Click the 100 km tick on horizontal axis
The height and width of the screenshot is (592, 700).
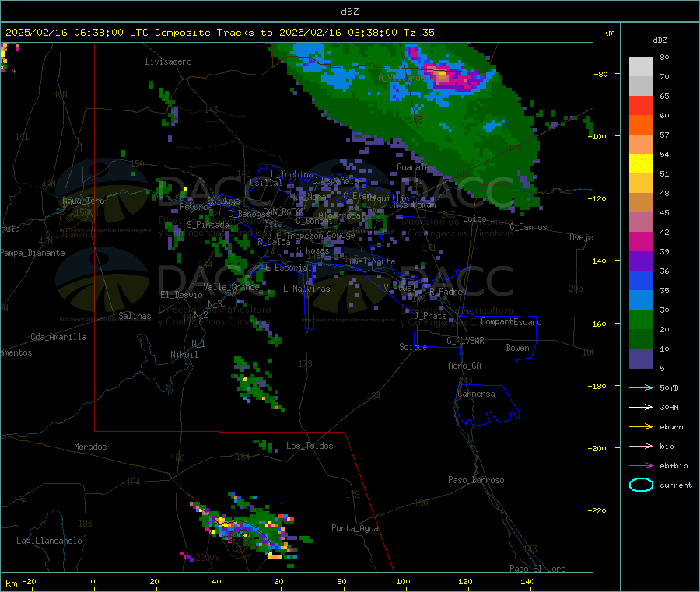pos(403,581)
